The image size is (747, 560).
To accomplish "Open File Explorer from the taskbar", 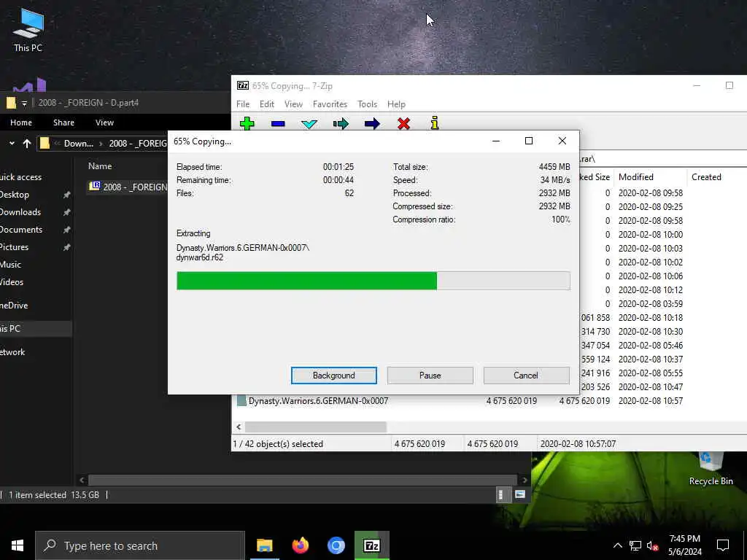I will [x=264, y=545].
